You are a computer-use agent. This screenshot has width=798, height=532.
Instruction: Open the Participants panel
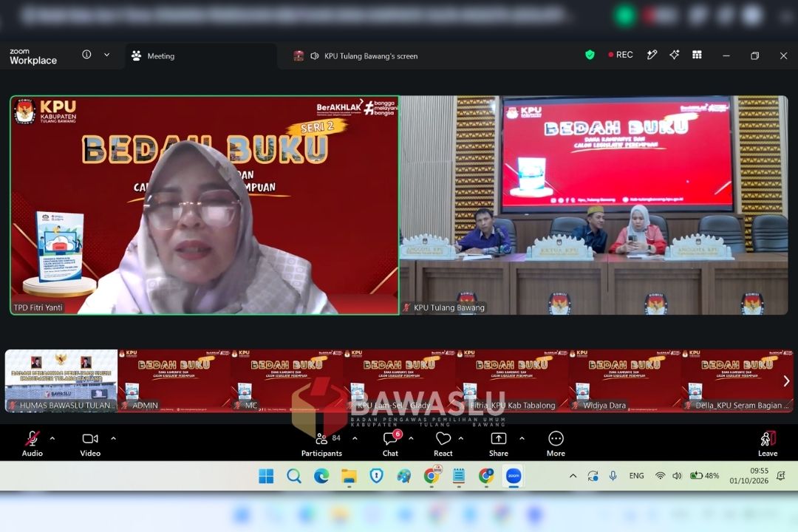pyautogui.click(x=321, y=443)
